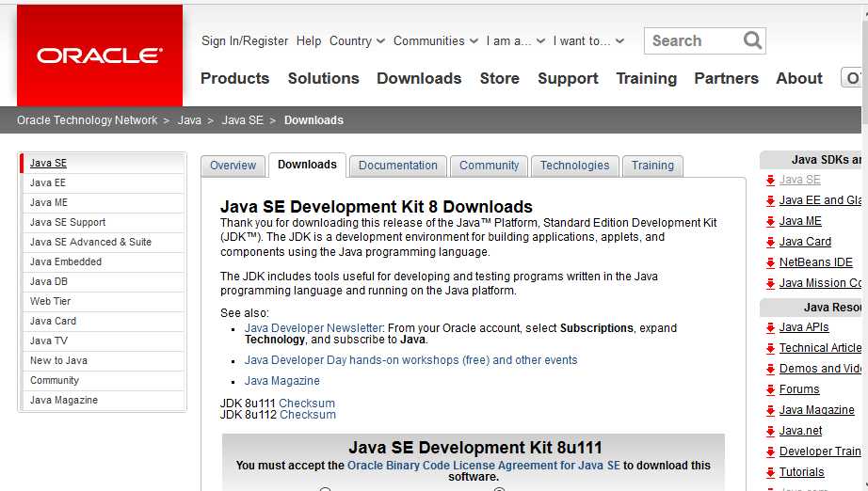Click download arrow icon beside Java.net
This screenshot has height=491, width=868.
pyautogui.click(x=770, y=432)
